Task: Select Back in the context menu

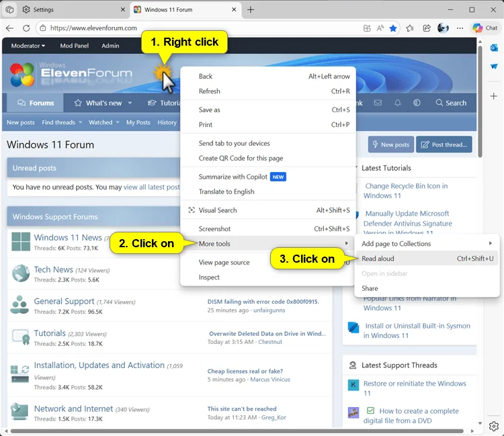Action: [x=268, y=77]
